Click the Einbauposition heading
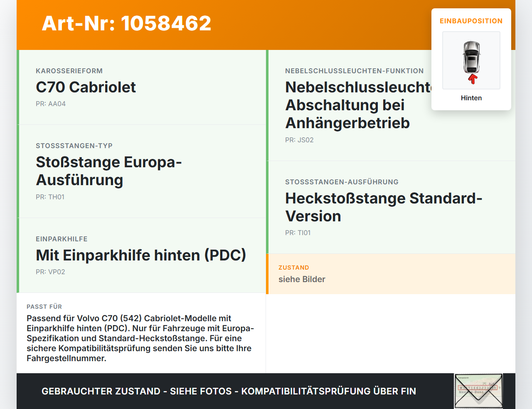This screenshot has height=409, width=532. (x=471, y=21)
